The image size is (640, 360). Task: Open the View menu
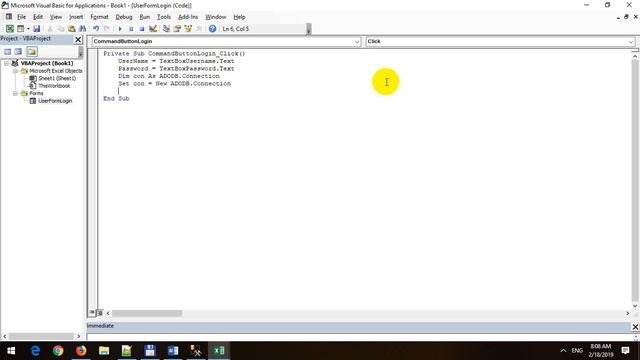click(x=56, y=17)
